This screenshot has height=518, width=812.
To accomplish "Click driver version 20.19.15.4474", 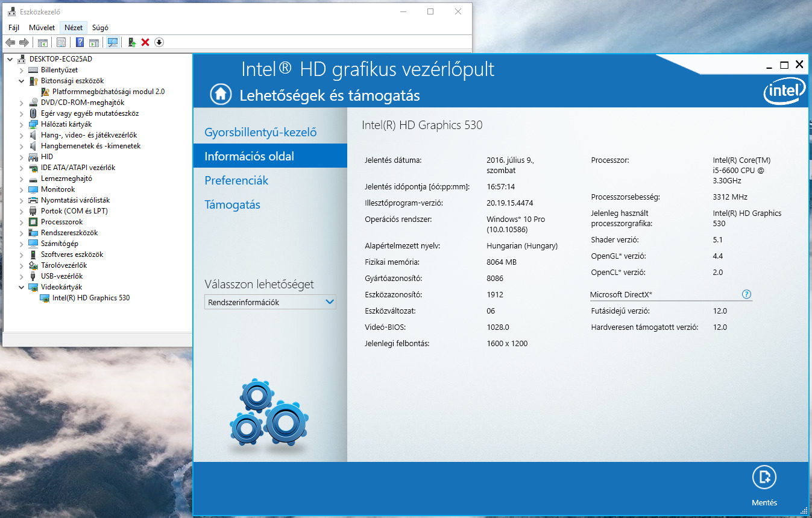I will (509, 203).
